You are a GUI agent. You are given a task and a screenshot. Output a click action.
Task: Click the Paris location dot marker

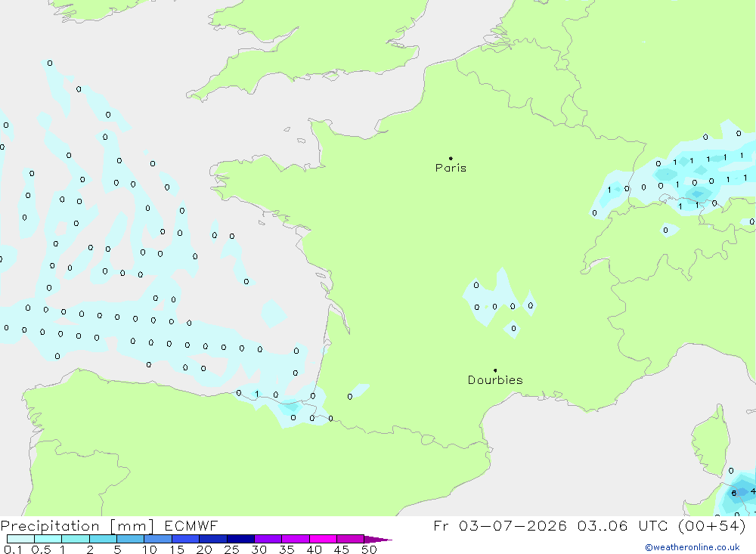[451, 158]
